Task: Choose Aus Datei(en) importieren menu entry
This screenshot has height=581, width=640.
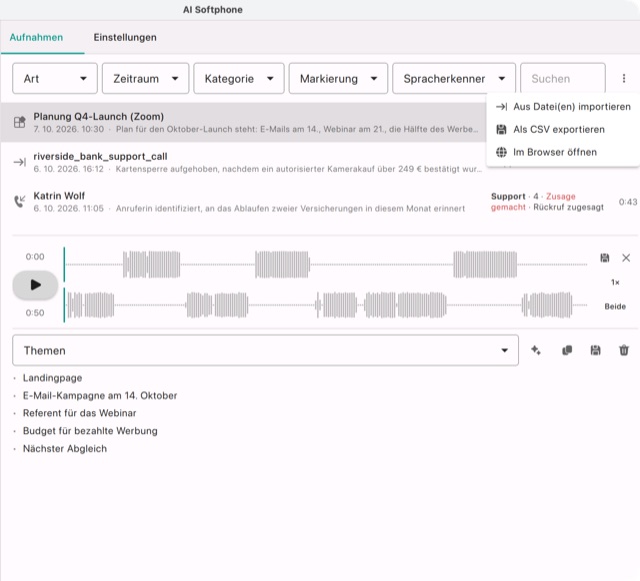Action: (563, 107)
